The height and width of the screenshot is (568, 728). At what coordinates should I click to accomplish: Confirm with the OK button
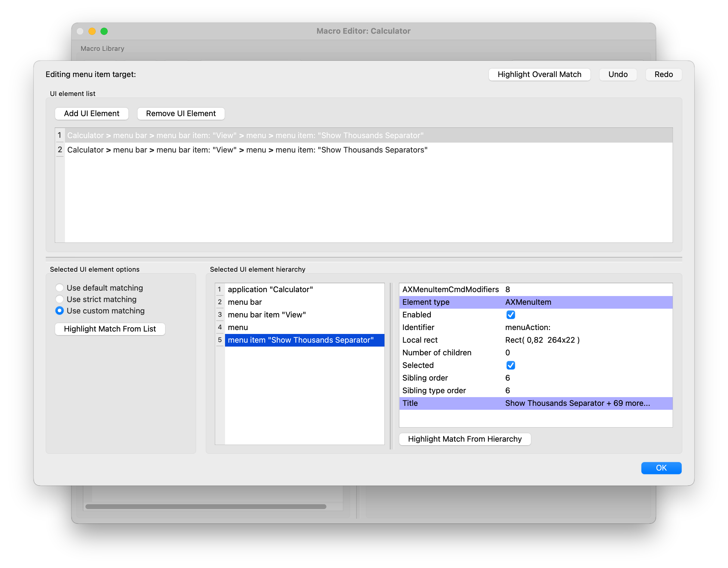click(x=661, y=468)
